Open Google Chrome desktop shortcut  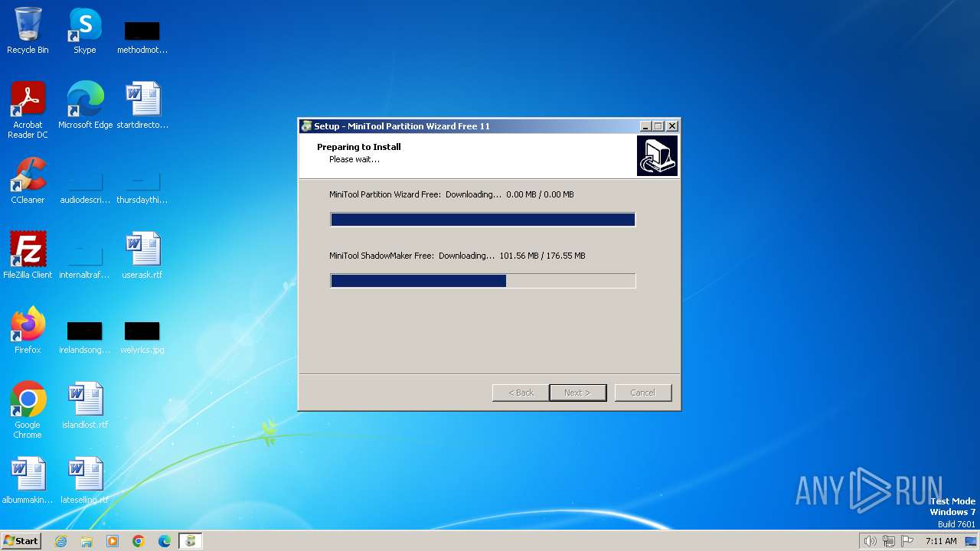click(x=28, y=409)
